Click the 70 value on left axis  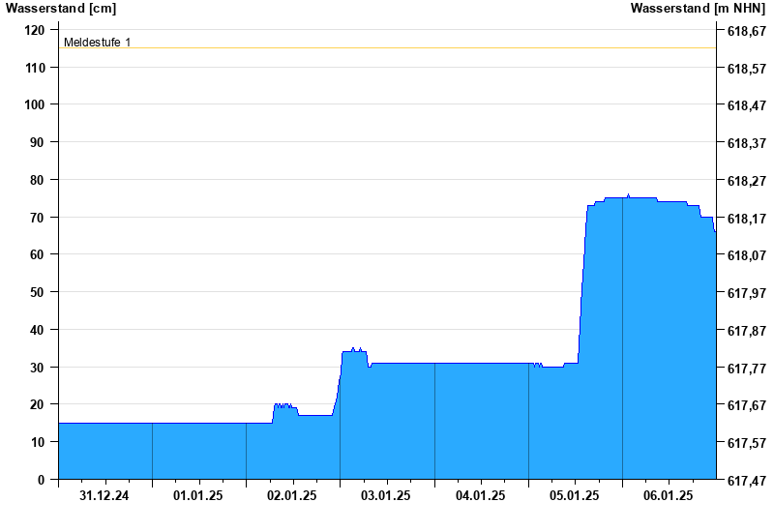(38, 218)
